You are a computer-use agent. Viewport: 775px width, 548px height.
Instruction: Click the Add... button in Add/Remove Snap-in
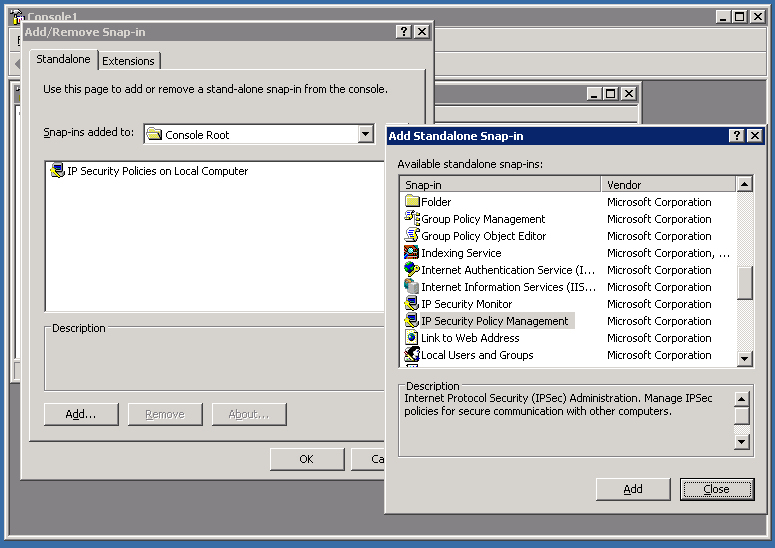(81, 414)
